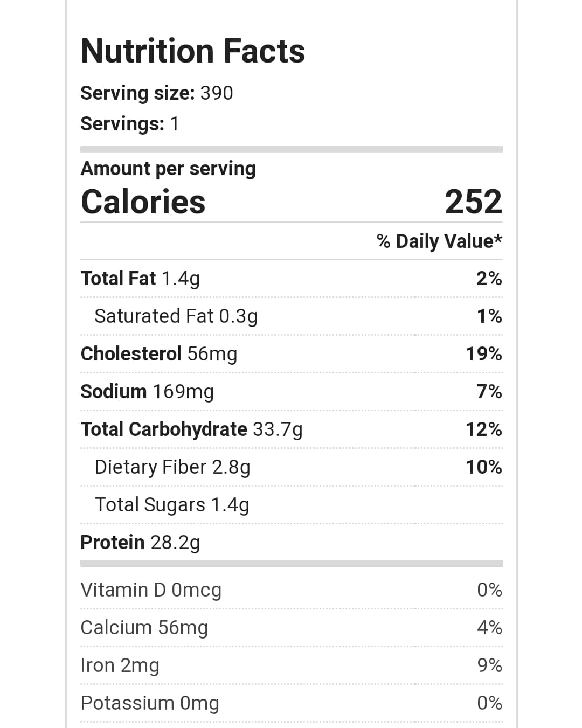
Task: Select the Calories label
Action: (143, 202)
